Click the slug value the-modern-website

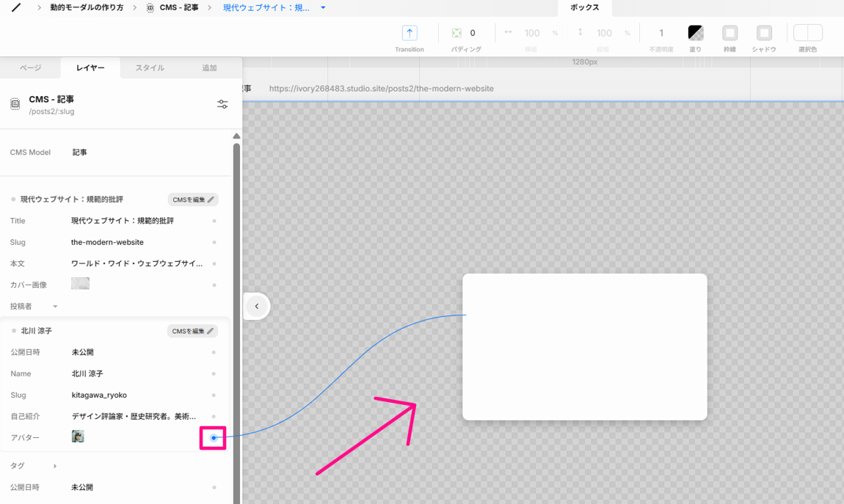[107, 242]
